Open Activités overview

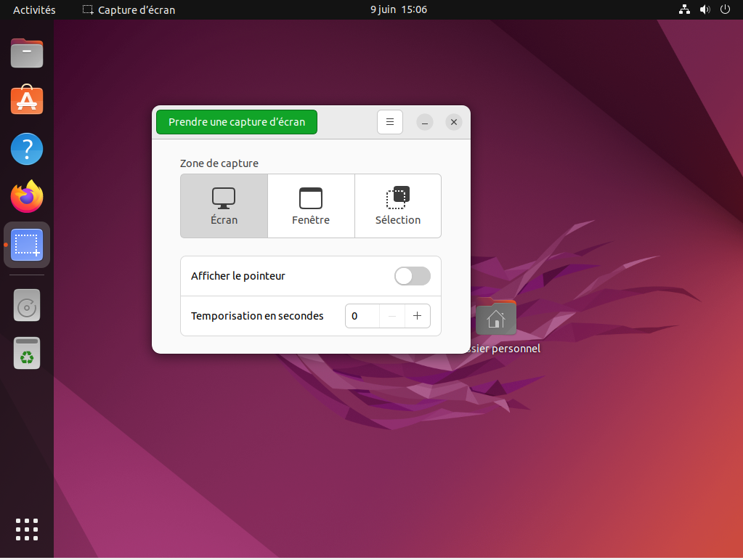click(x=34, y=9)
